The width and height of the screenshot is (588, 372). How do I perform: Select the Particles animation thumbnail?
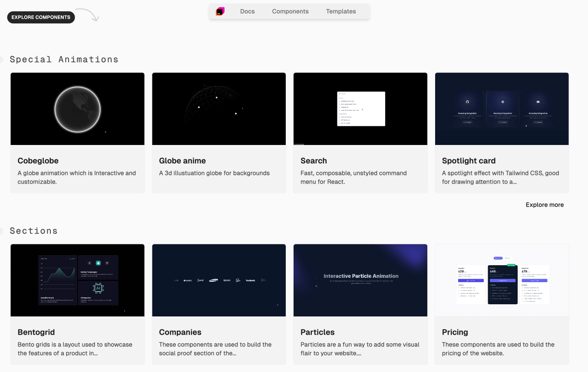tap(360, 280)
